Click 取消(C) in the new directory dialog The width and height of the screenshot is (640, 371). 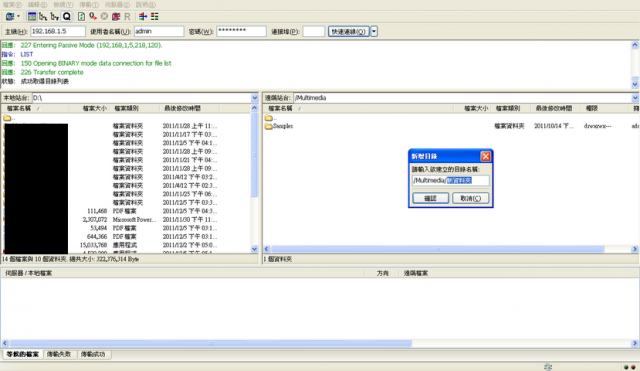(470, 198)
